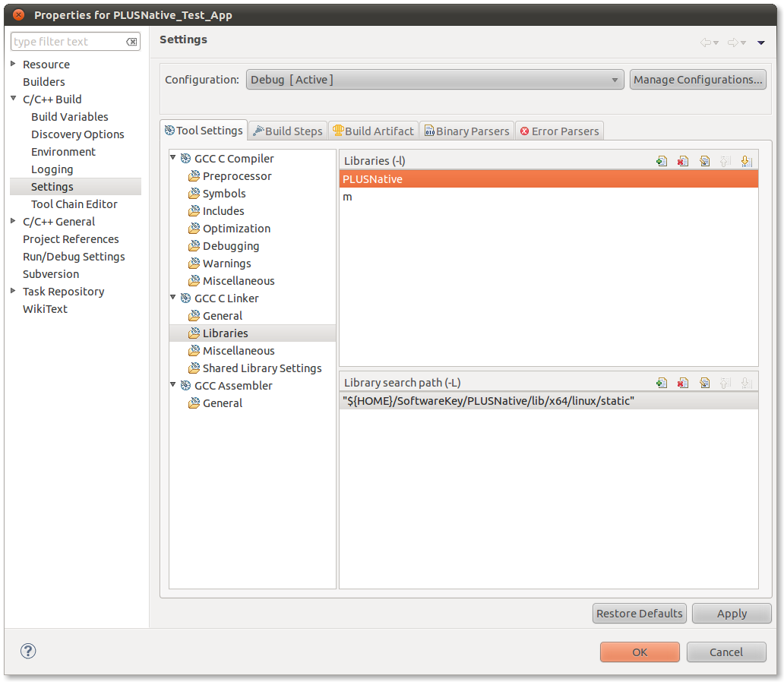Image resolution: width=784 pixels, height=682 pixels.
Task: Edit the Library search path entry
Action: 704,383
